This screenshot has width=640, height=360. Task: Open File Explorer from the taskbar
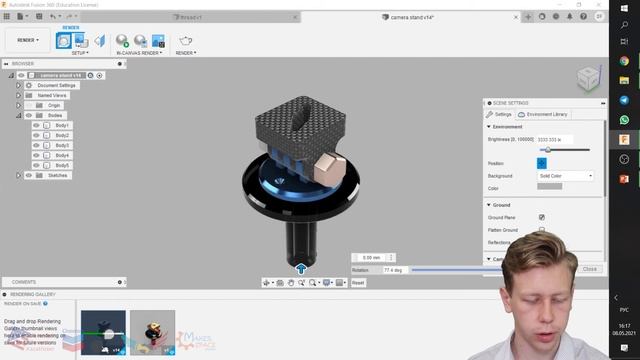click(x=624, y=80)
